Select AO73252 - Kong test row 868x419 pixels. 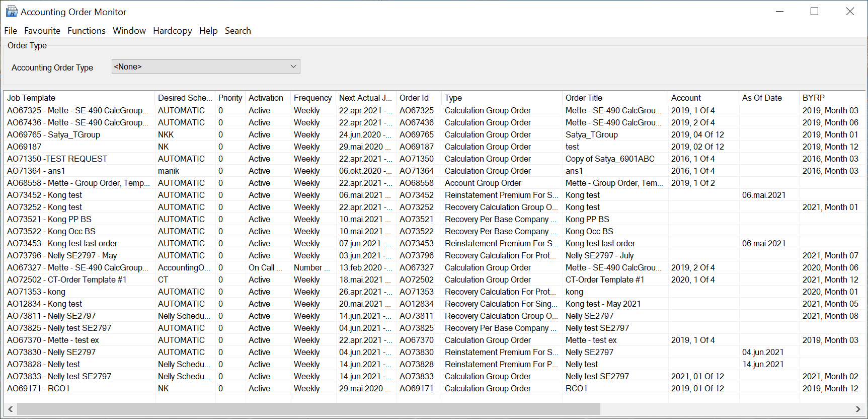434,207
